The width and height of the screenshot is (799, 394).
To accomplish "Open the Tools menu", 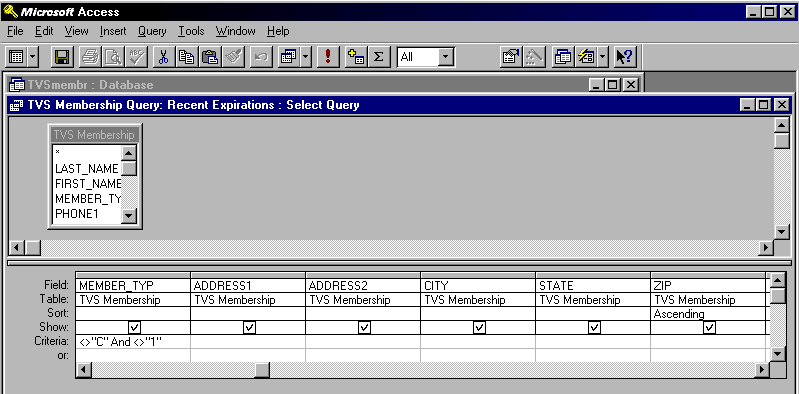I will point(191,31).
